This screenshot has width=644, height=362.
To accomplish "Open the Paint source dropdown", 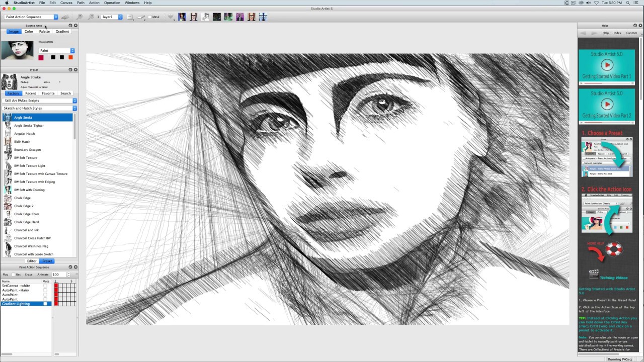I will click(57, 51).
